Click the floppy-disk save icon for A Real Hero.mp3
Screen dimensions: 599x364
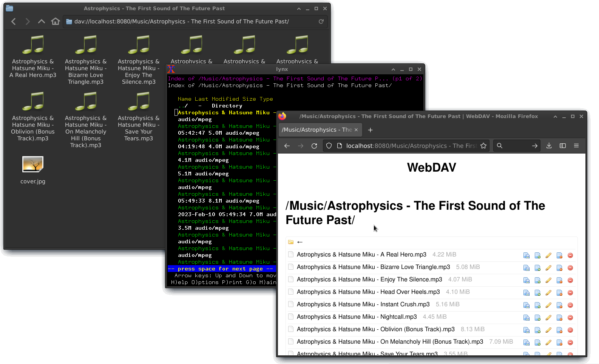click(x=526, y=255)
